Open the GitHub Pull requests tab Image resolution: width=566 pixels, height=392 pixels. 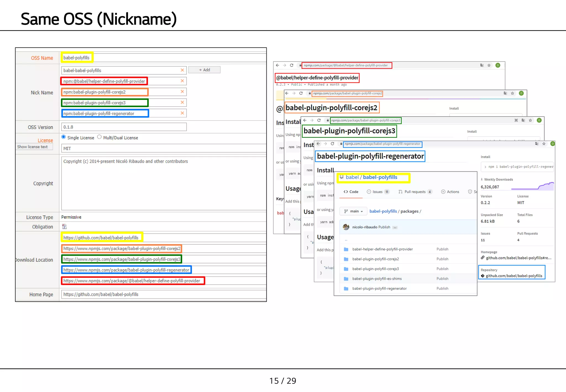(x=415, y=192)
